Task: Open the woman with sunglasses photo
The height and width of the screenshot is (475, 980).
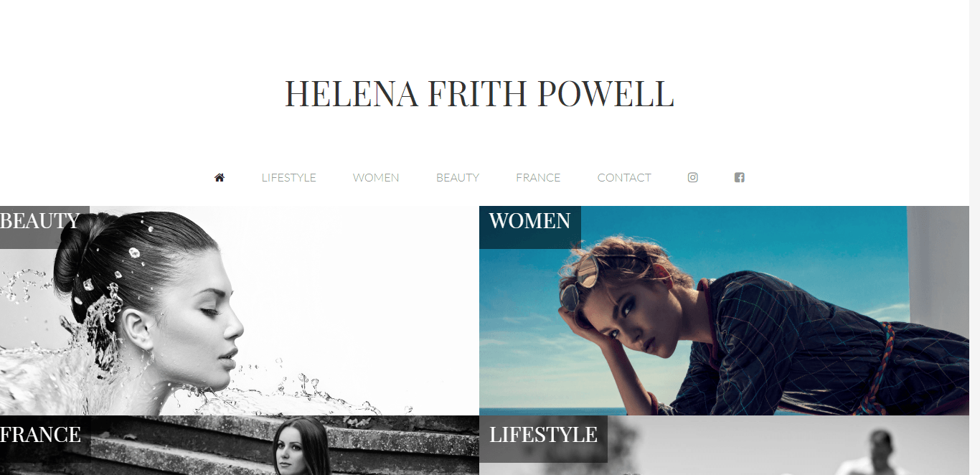Action: tap(724, 311)
